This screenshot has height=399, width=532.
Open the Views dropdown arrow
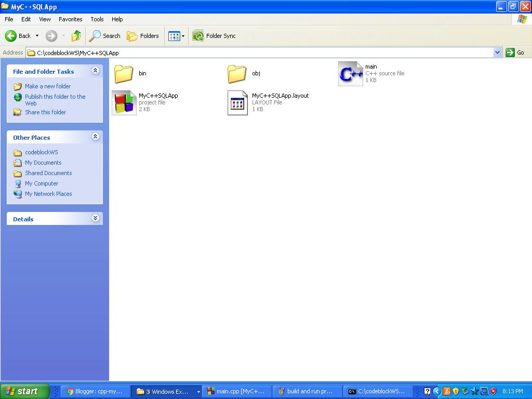(182, 36)
